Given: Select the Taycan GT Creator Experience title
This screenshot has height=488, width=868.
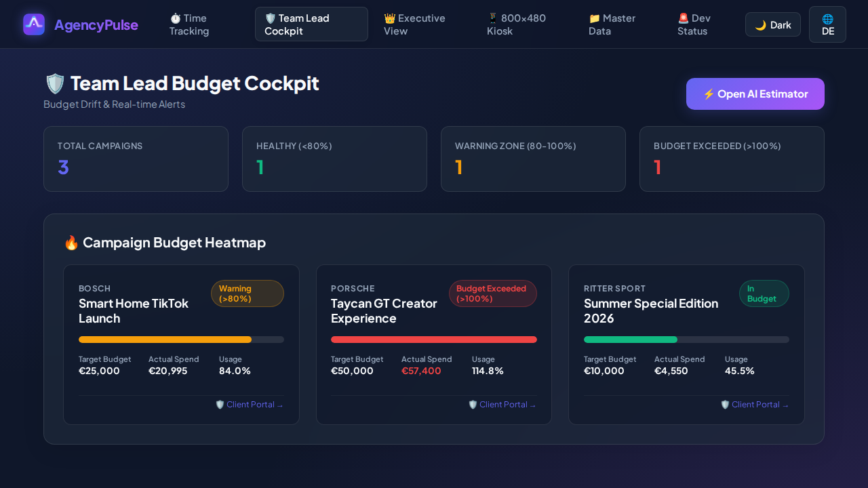Looking at the screenshot, I should [384, 311].
